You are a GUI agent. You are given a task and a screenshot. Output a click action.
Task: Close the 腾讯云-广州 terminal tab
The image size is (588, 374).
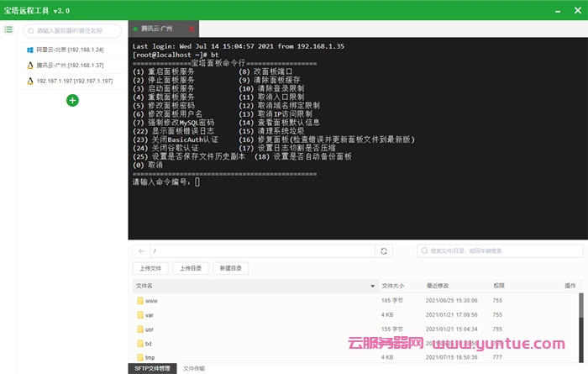[192, 29]
